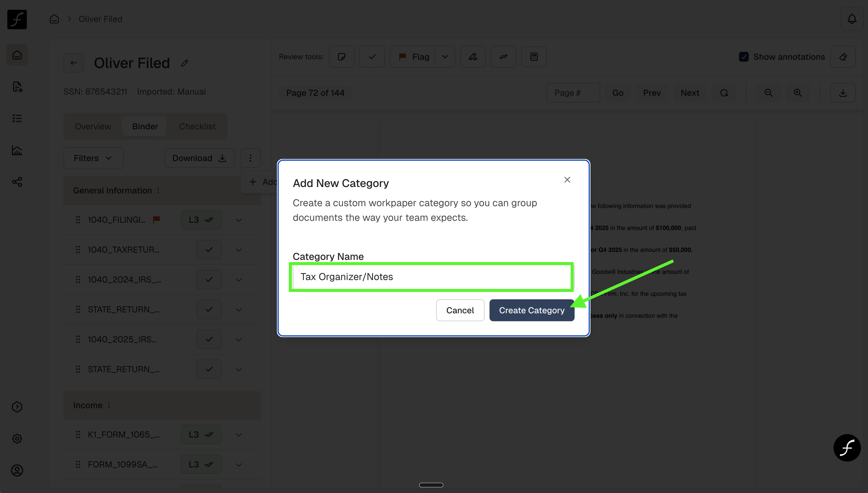Screen dimensions: 868x493
Task: Open the sidebar analytics chart icon
Action: click(17, 150)
